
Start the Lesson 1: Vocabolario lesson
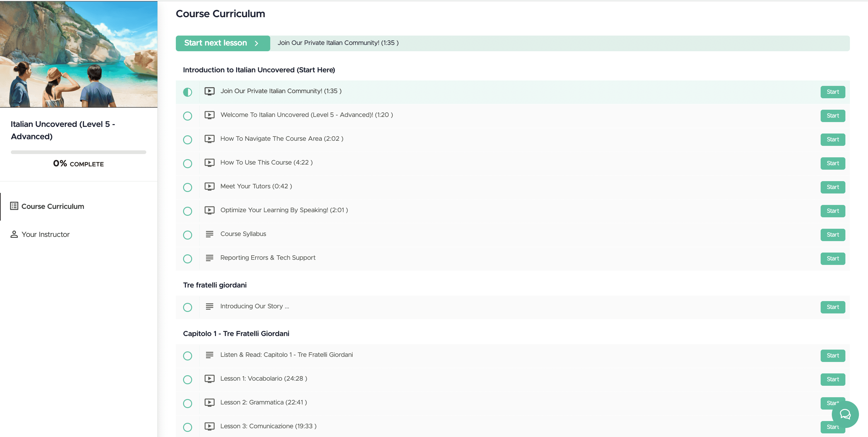click(833, 379)
